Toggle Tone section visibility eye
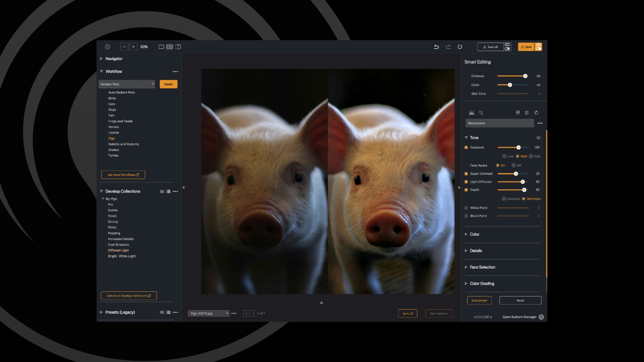Image resolution: width=644 pixels, height=362 pixels. [x=538, y=138]
